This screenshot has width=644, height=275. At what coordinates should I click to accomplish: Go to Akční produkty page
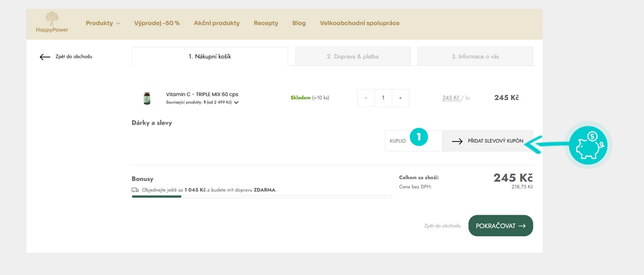pos(217,23)
